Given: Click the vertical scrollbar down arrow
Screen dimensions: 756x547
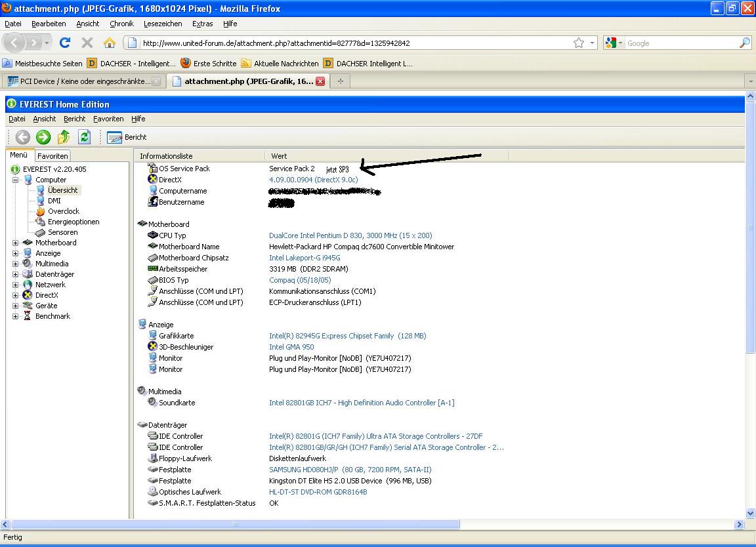Looking at the screenshot, I should (750, 514).
